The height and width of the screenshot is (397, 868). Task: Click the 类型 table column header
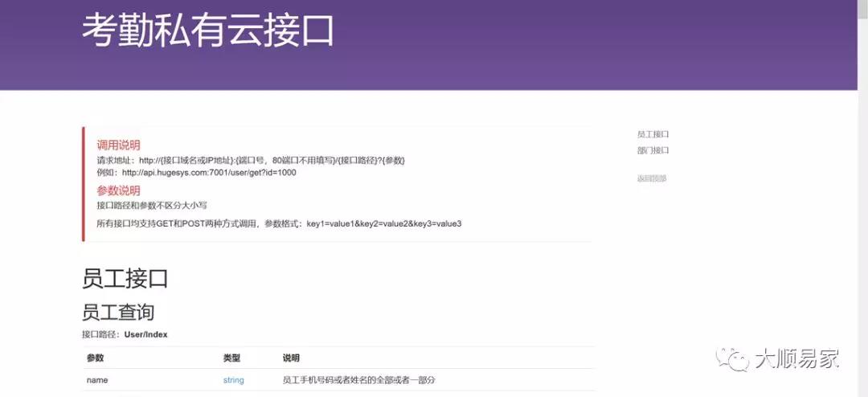click(231, 358)
